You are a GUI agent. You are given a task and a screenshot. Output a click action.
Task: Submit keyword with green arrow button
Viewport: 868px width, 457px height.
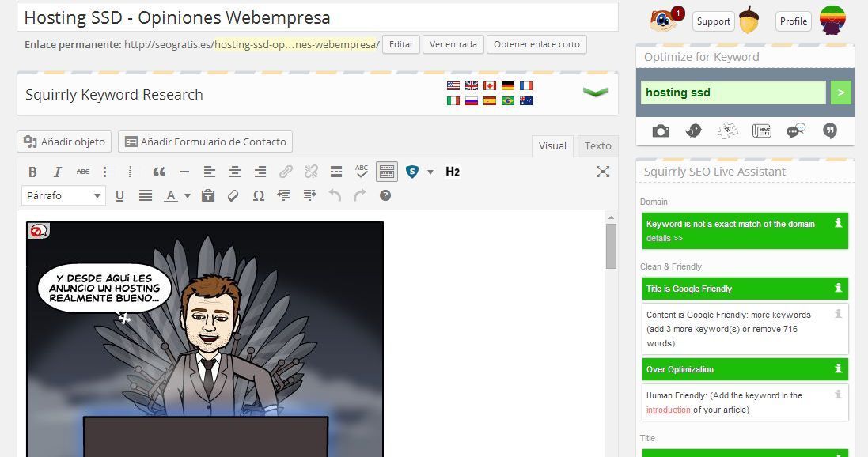pos(840,93)
